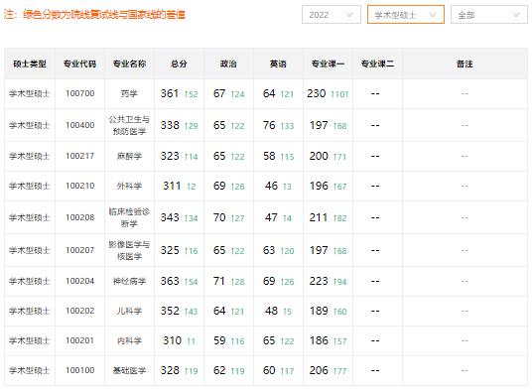Image resolution: width=532 pixels, height=392 pixels.
Task: Select the 内科学 major name
Action: [x=129, y=340]
